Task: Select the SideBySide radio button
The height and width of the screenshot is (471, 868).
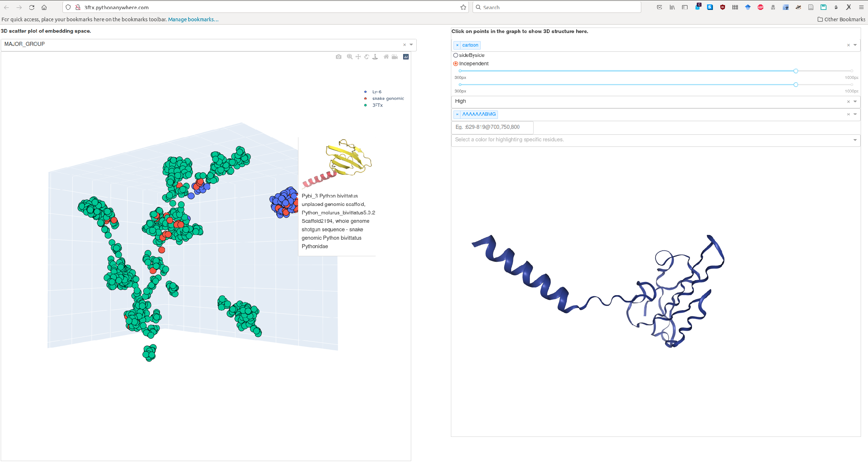Action: [455, 55]
